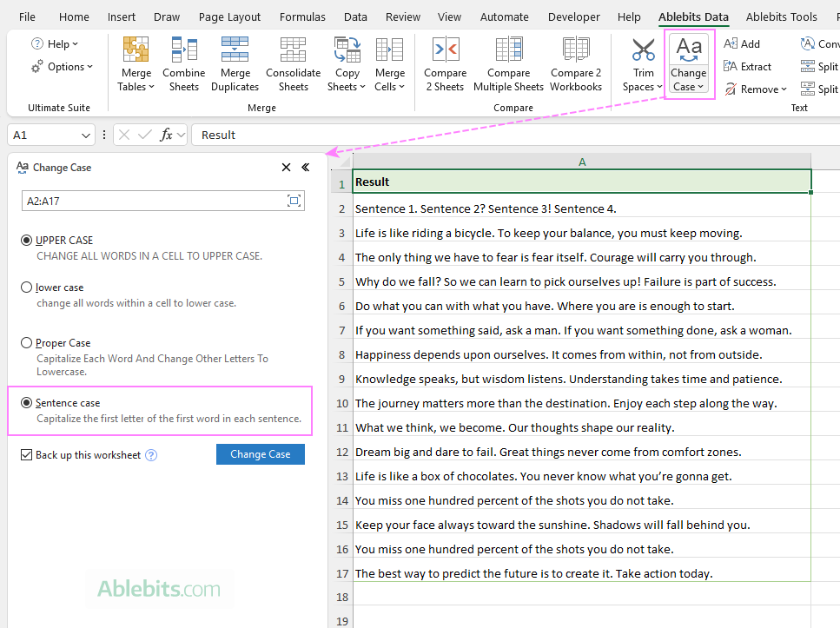Click the confirm formula checkmark icon
Image resolution: width=840 pixels, height=628 pixels.
pos(145,135)
